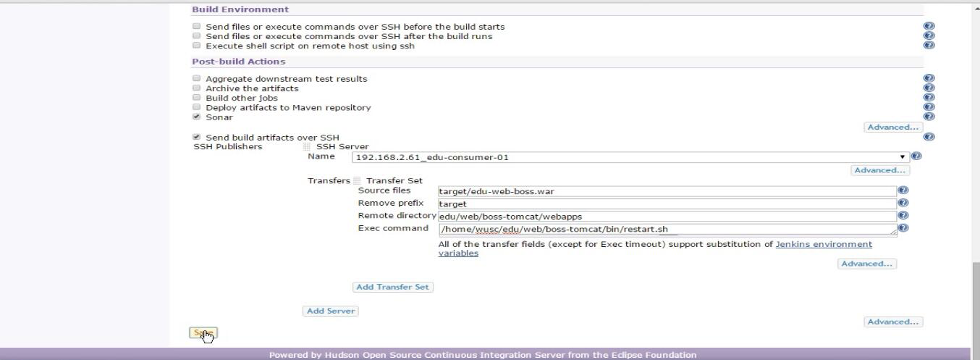Show help for Aggregate downstream test results

[929, 78]
